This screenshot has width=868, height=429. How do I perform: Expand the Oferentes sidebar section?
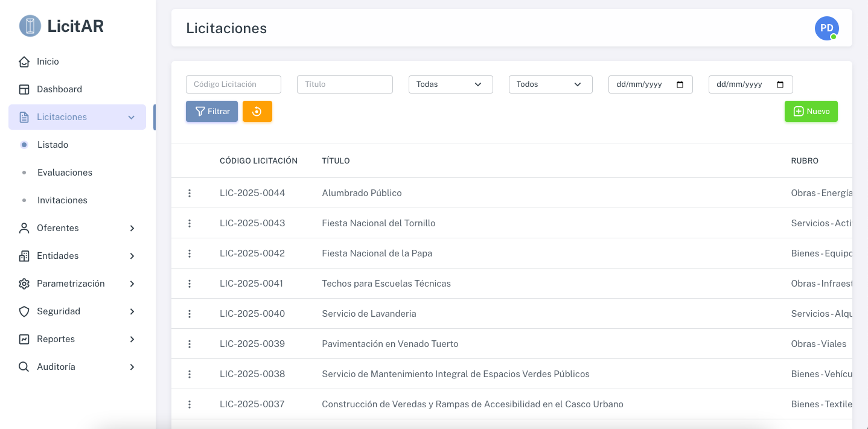click(77, 228)
